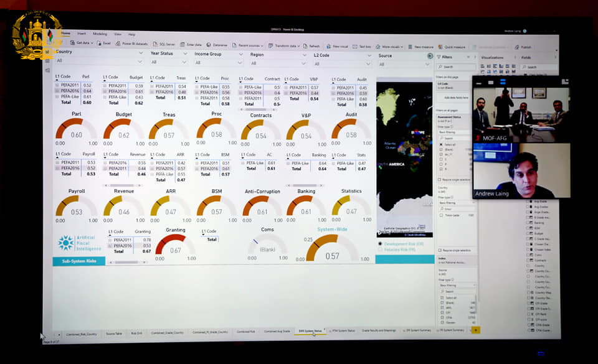Switch to Data view in the left sidebar
The image size is (598, 364).
point(47,60)
